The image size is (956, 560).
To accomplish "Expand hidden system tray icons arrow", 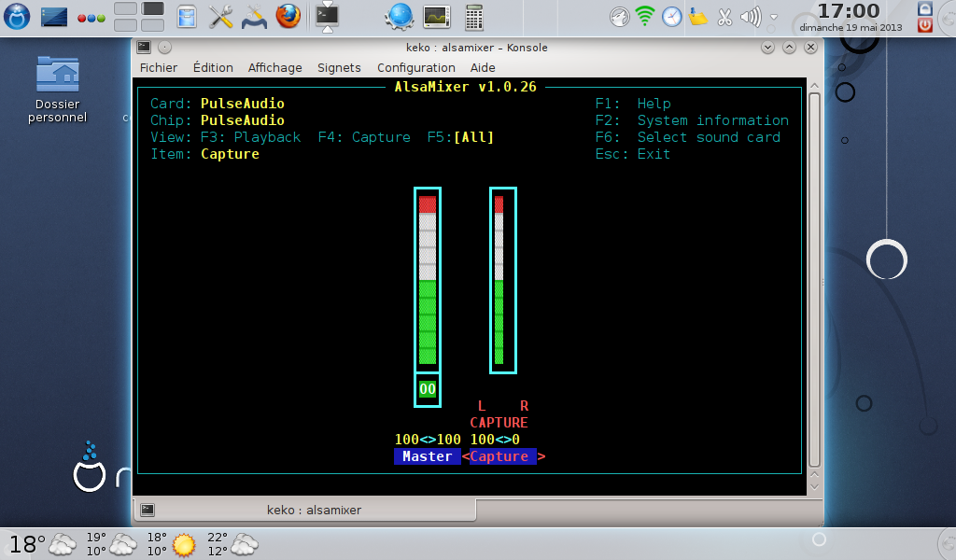I will point(774,17).
